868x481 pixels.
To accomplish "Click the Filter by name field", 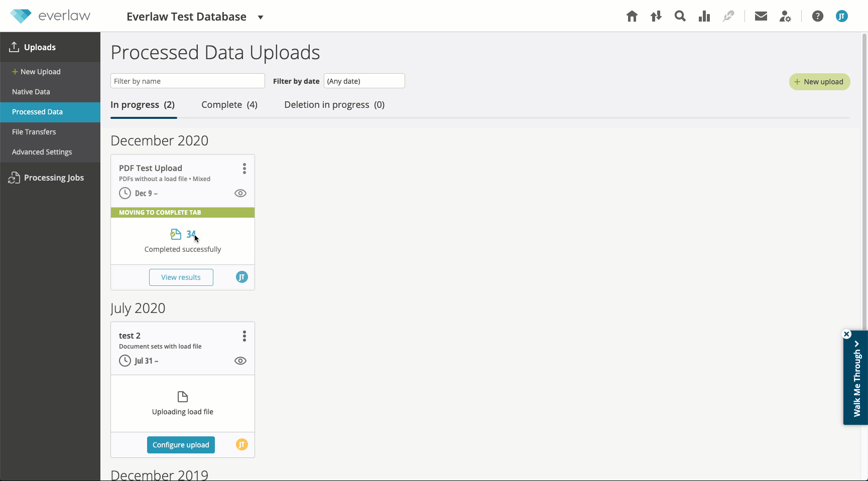I will coord(188,81).
